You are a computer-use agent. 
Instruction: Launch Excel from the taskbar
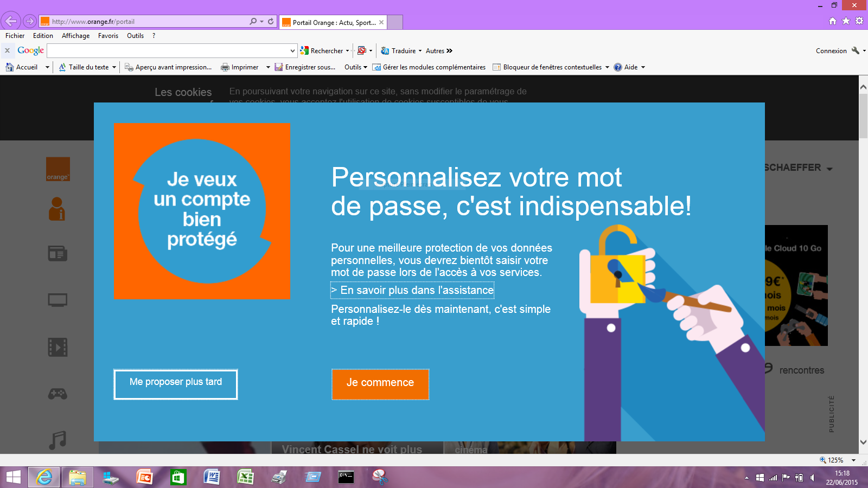coord(245,477)
